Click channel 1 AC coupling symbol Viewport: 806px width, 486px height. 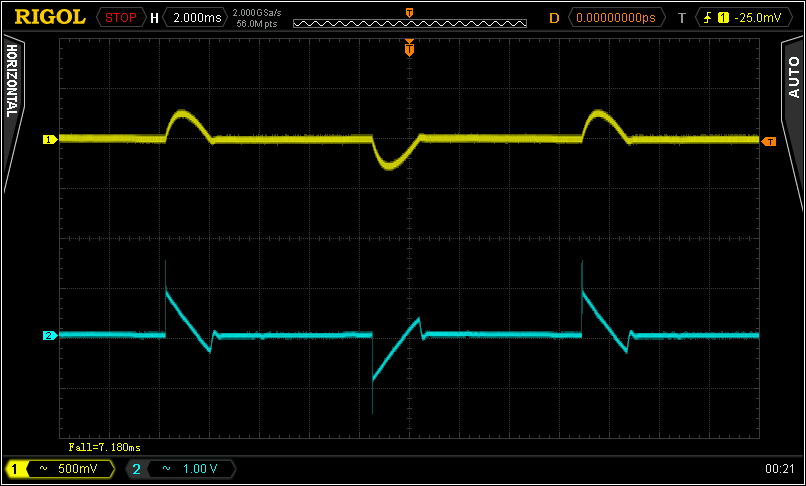44,469
